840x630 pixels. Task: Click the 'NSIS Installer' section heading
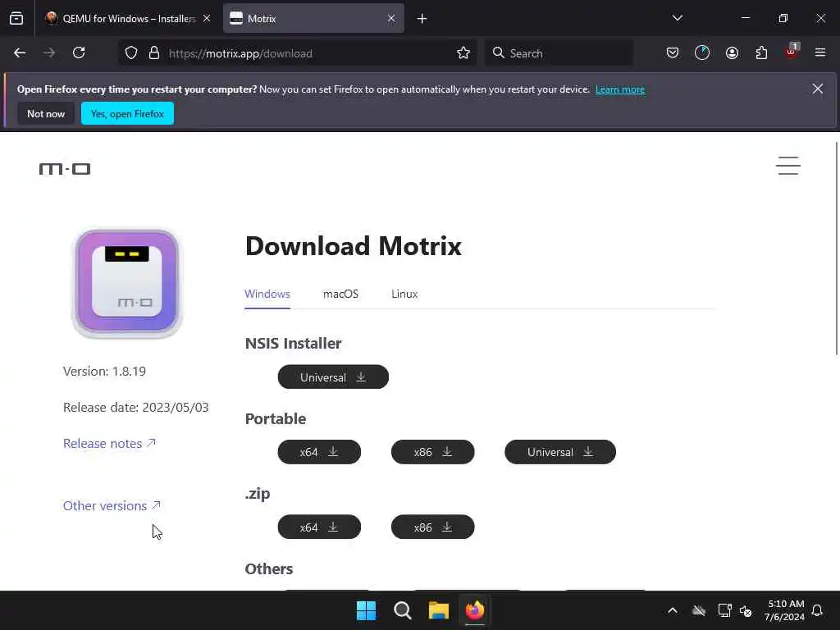pyautogui.click(x=293, y=344)
